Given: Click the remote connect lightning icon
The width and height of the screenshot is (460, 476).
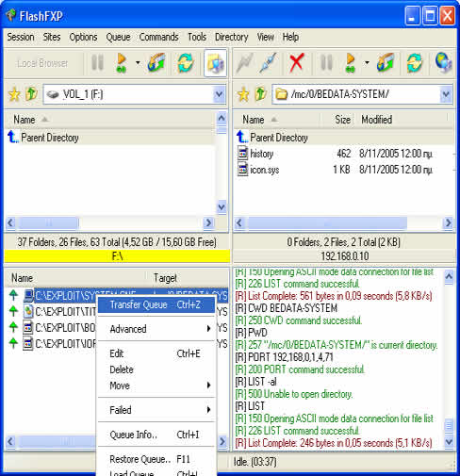Looking at the screenshot, I should (x=245, y=62).
